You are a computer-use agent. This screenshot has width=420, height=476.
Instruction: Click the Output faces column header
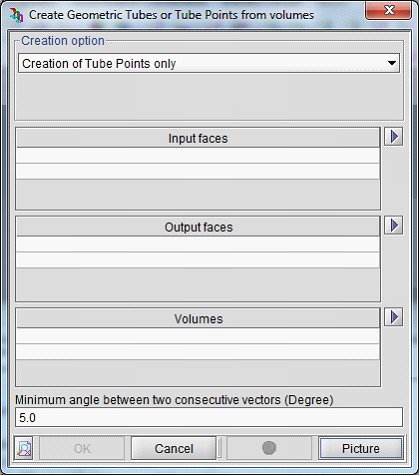tap(198, 227)
